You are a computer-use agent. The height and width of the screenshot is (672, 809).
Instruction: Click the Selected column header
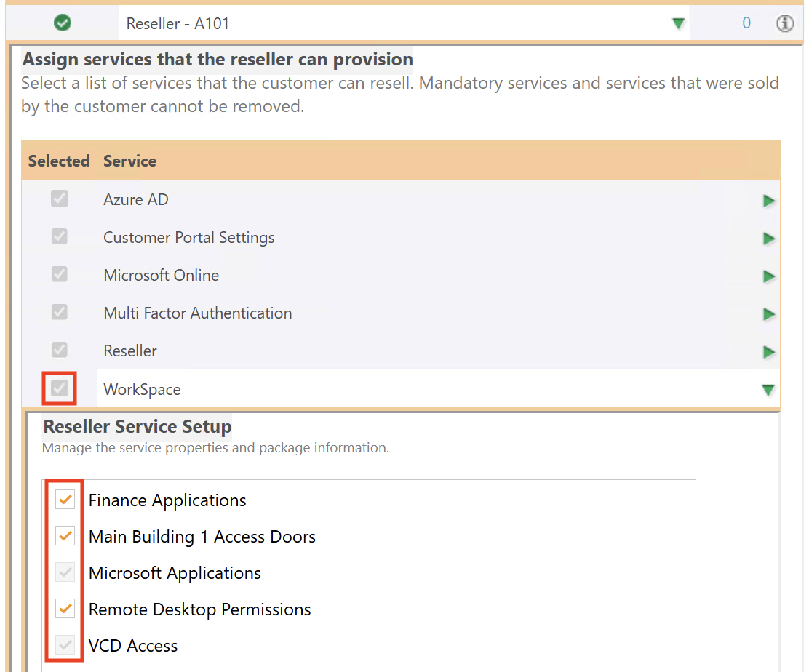point(59,161)
